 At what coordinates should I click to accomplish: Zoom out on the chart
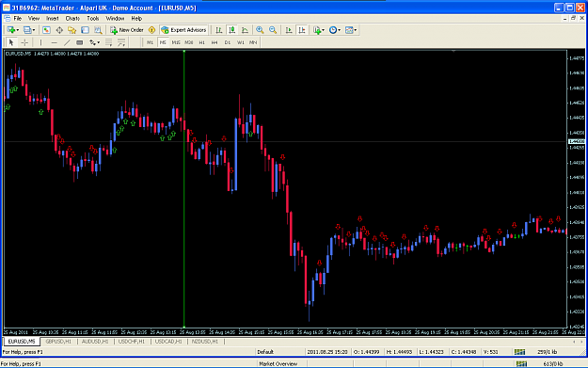click(x=273, y=30)
